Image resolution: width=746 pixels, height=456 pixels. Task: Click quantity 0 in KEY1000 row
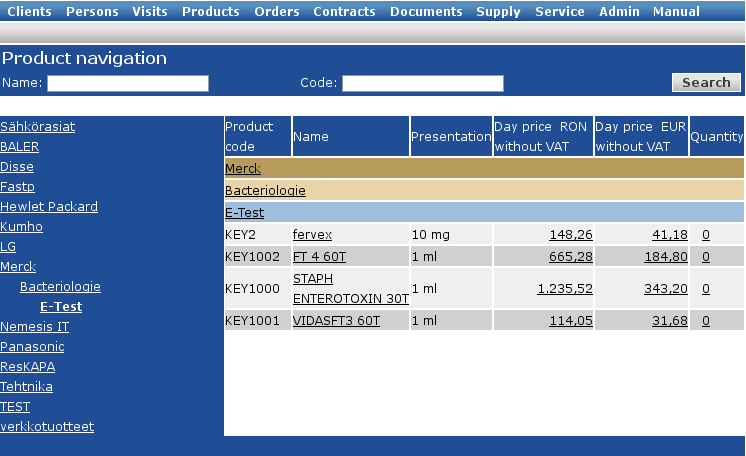(706, 288)
